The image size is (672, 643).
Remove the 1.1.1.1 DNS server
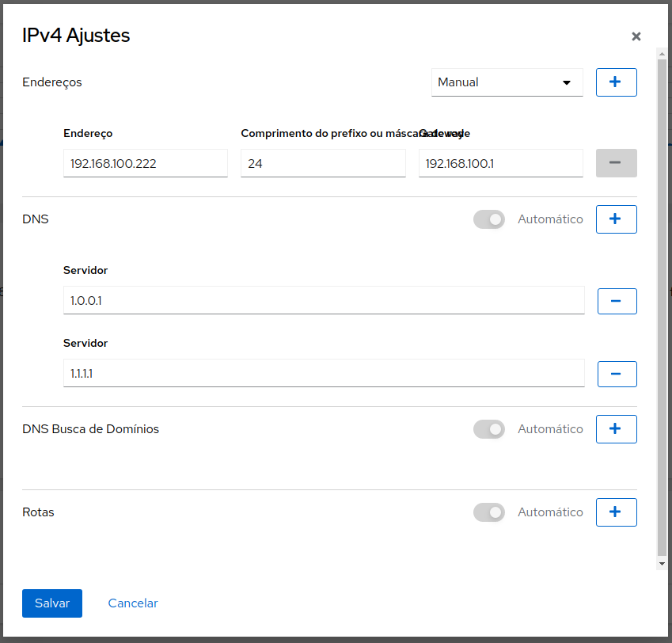[617, 374]
